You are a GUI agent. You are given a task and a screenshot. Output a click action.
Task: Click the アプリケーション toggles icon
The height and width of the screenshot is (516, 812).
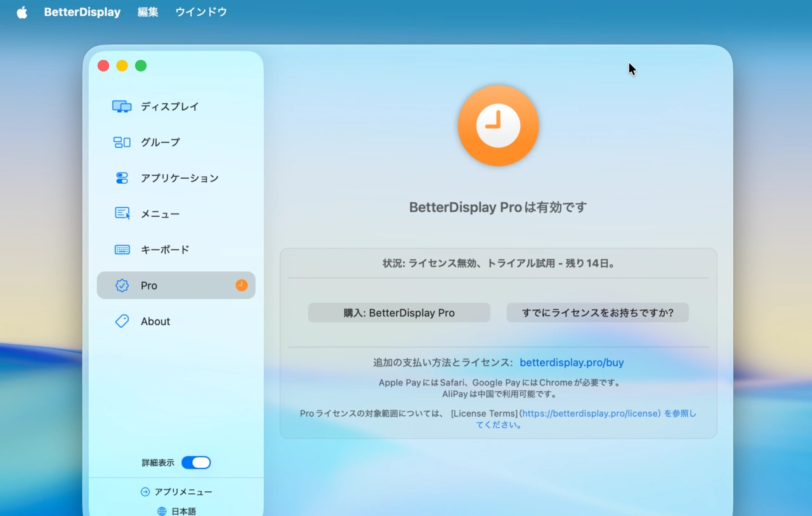click(122, 178)
